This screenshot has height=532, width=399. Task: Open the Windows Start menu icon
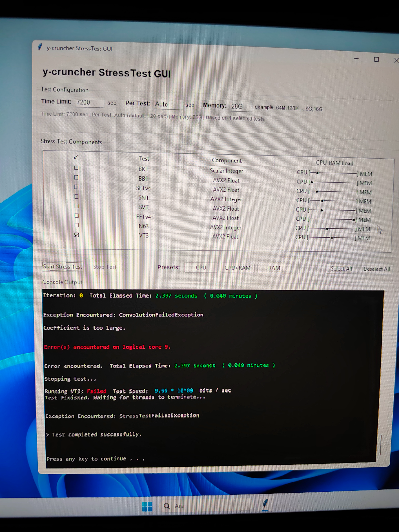[147, 506]
